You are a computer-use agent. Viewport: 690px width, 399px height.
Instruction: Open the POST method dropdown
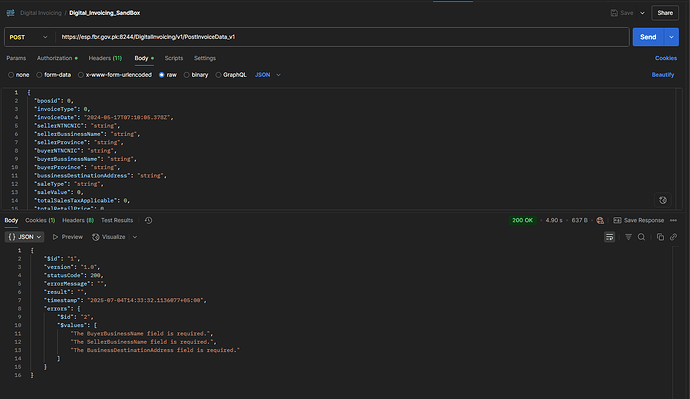point(29,37)
